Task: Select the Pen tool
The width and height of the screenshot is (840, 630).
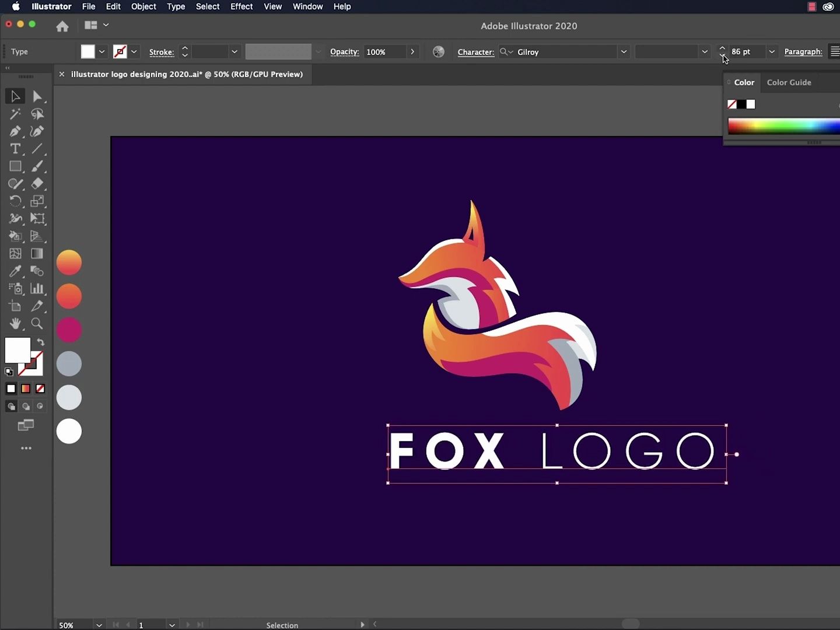Action: click(x=15, y=131)
